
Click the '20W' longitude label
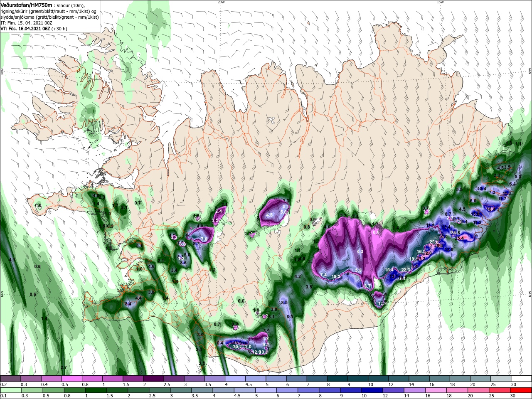click(221, 2)
